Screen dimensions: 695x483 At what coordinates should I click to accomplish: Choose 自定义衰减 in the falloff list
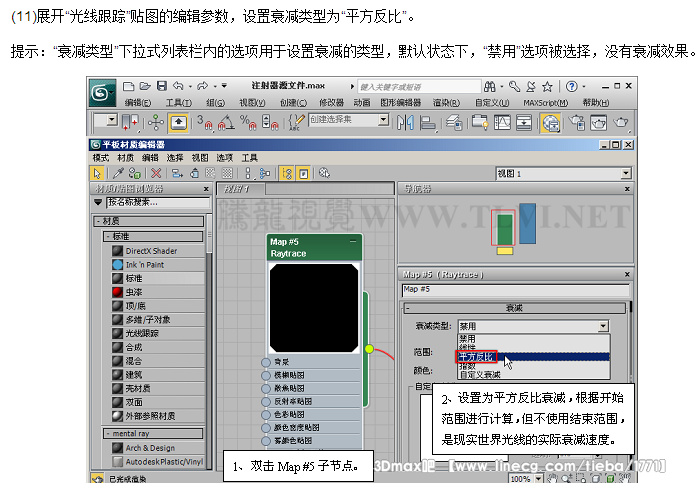(x=533, y=375)
